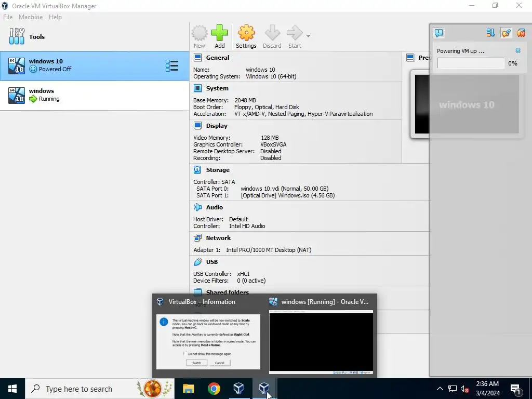Click the 'VBoxSVGA' graphics controller value
The height and width of the screenshot is (399, 532).
coord(273,144)
